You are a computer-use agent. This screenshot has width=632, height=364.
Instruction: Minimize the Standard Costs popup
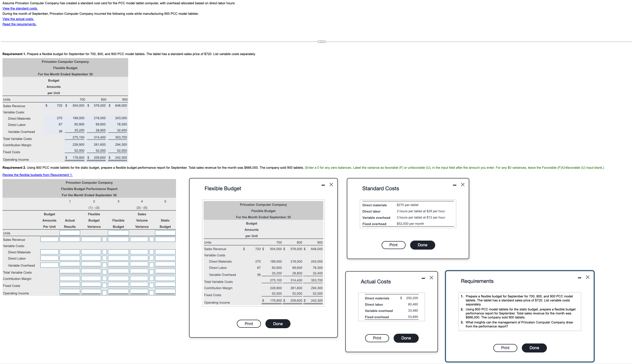click(x=454, y=185)
